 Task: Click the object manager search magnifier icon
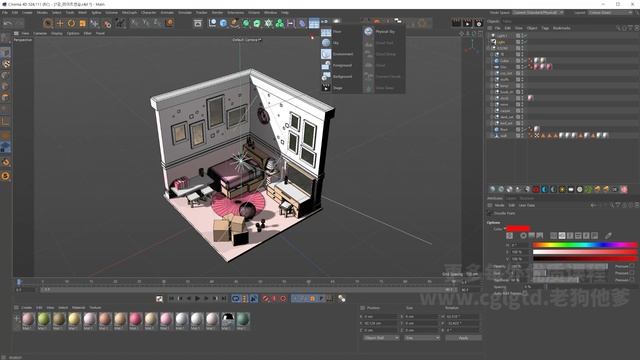[x=618, y=28]
